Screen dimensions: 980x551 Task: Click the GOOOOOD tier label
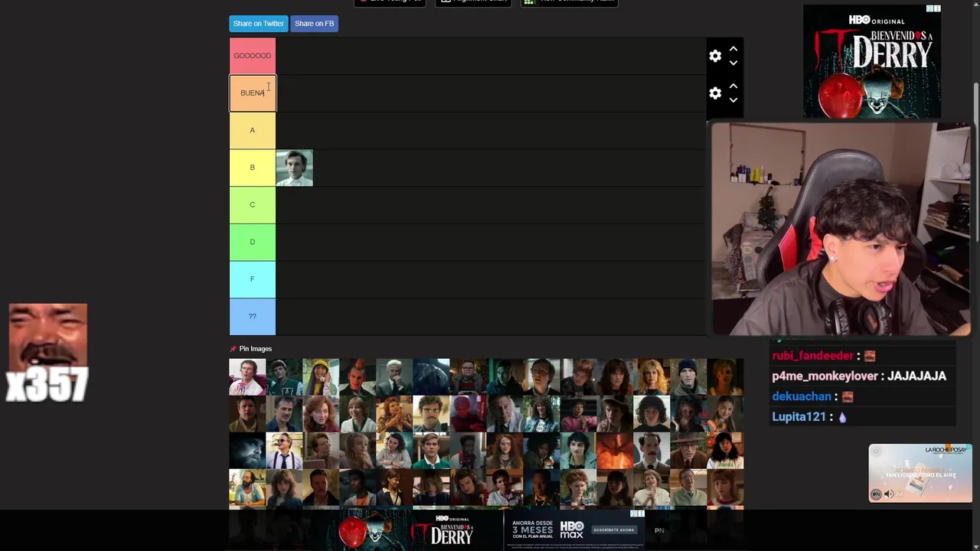253,56
